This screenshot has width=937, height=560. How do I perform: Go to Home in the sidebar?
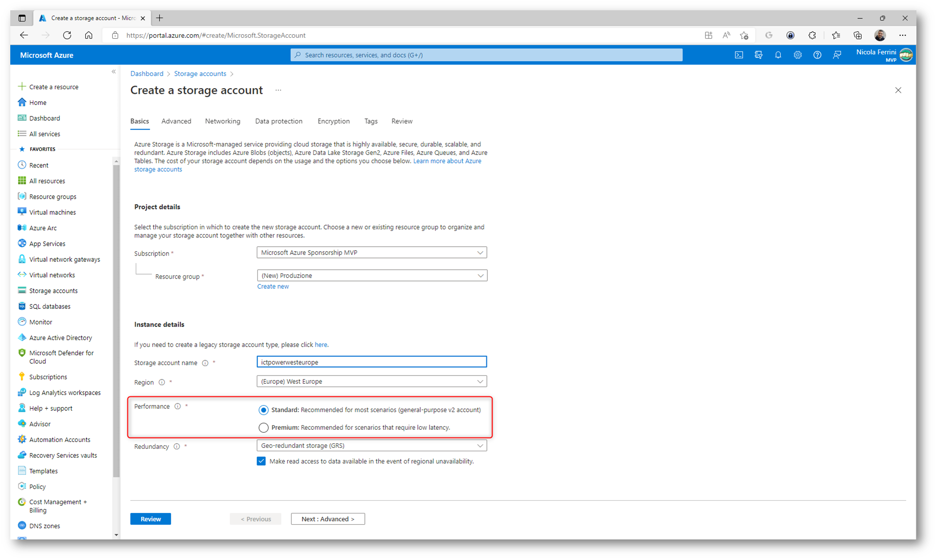click(38, 103)
